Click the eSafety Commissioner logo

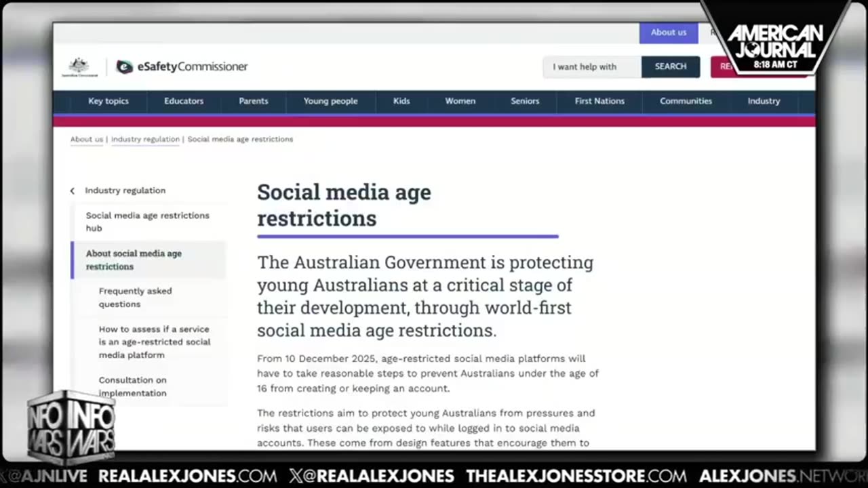coord(182,66)
